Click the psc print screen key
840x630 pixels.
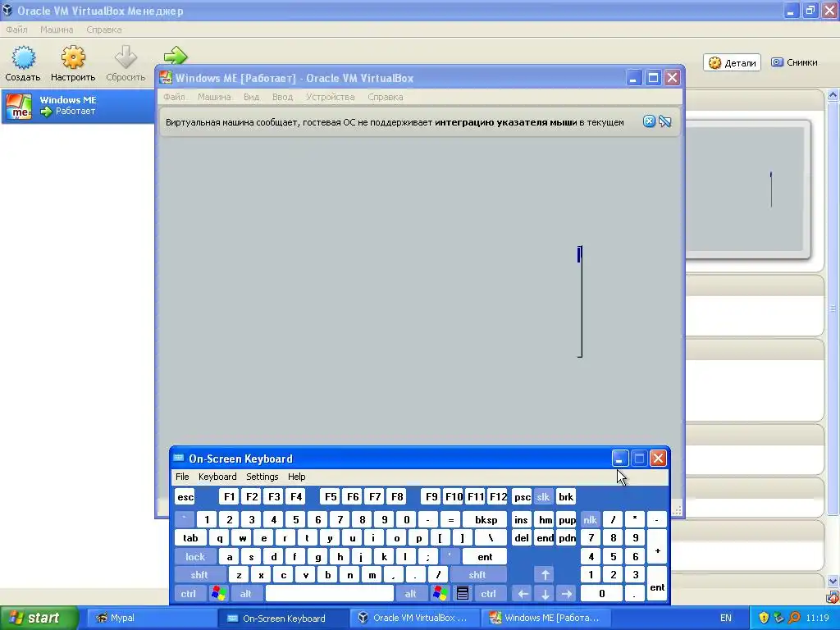(x=522, y=497)
